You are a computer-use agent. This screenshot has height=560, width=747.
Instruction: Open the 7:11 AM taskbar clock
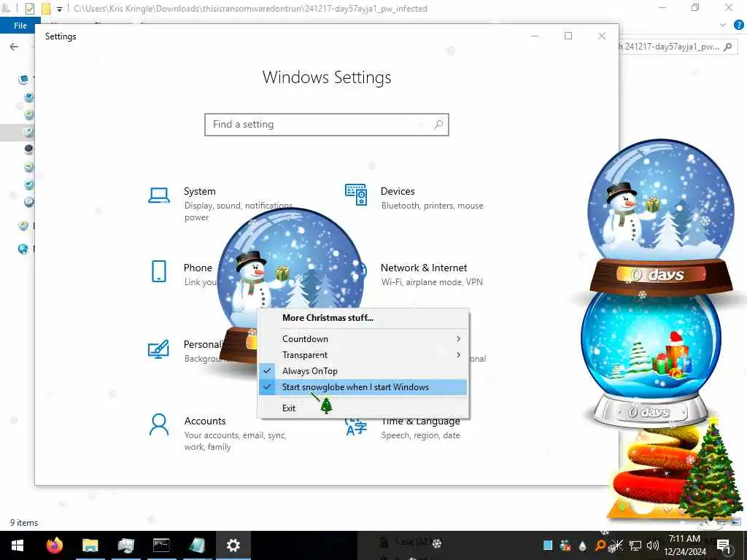click(x=684, y=545)
